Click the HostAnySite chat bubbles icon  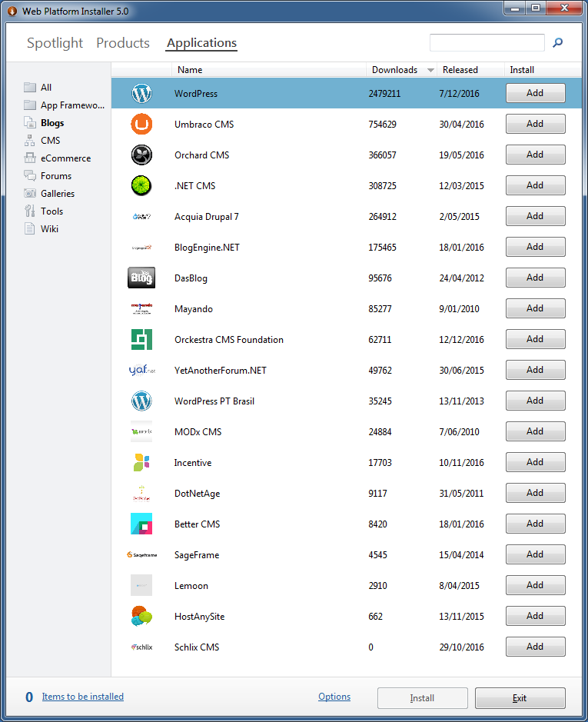tap(141, 616)
